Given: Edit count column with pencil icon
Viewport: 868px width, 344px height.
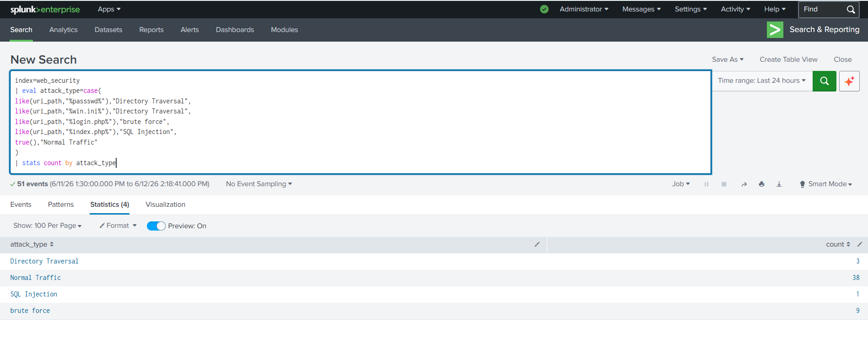Looking at the screenshot, I should [860, 244].
